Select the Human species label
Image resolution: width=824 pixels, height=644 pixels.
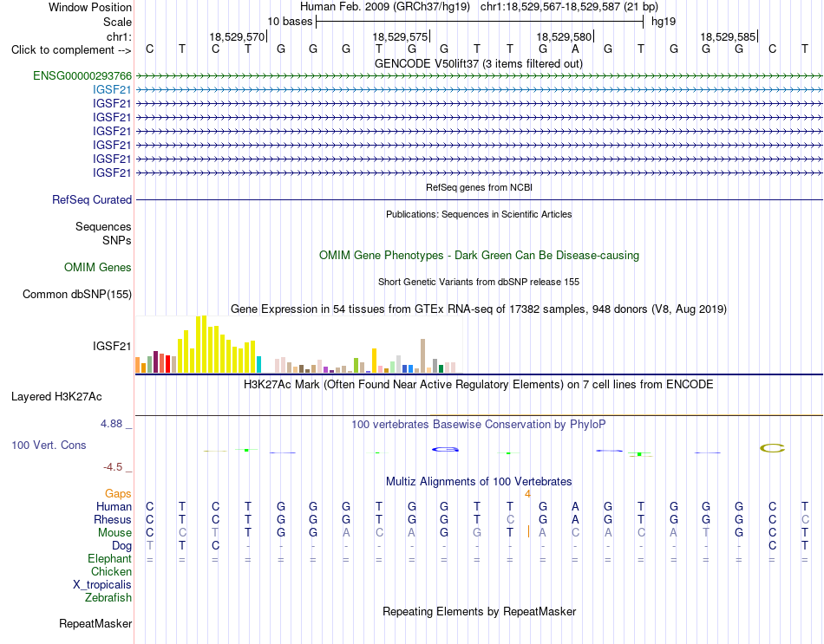click(x=114, y=506)
